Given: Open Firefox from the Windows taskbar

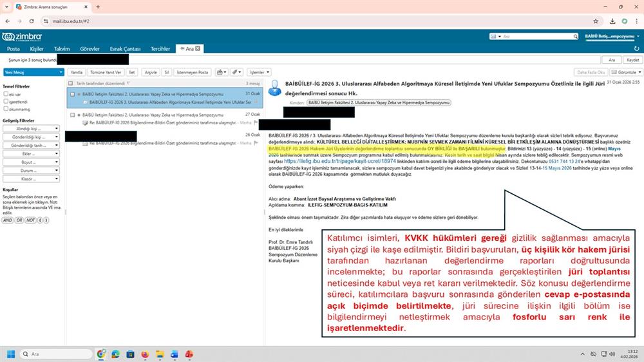Looking at the screenshot, I should pos(145,354).
